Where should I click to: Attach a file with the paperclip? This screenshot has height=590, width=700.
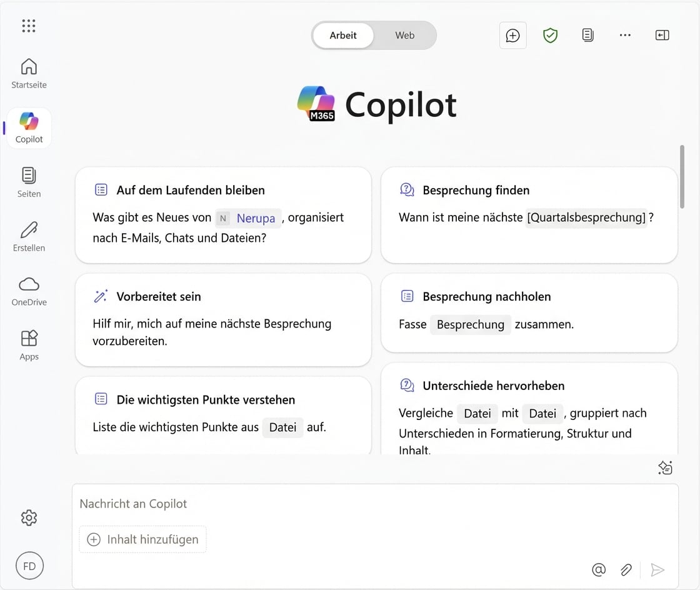pos(626,569)
